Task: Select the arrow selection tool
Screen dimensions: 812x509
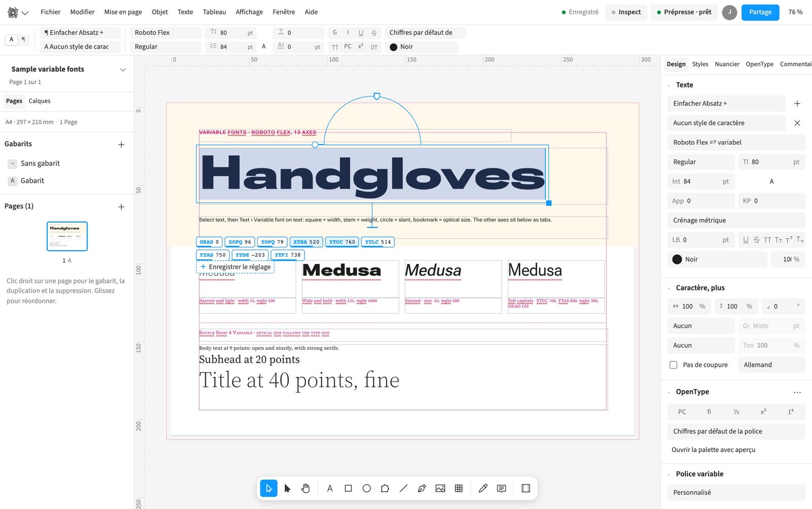Action: click(x=268, y=488)
